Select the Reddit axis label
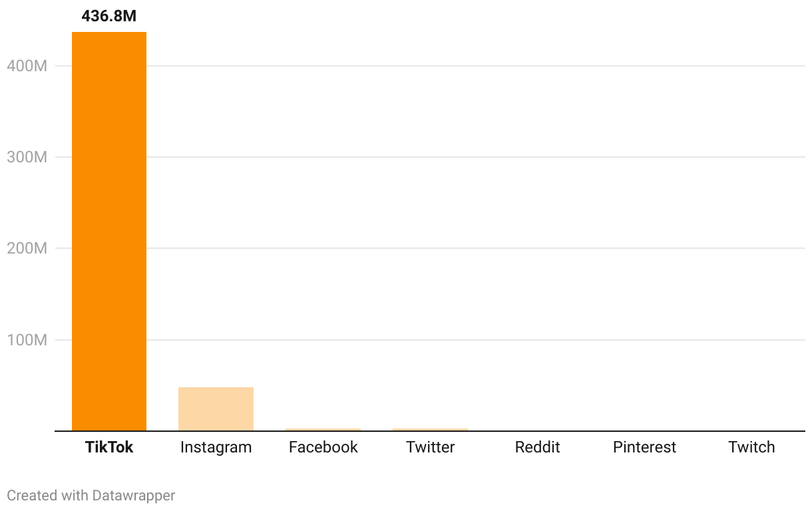 [537, 447]
